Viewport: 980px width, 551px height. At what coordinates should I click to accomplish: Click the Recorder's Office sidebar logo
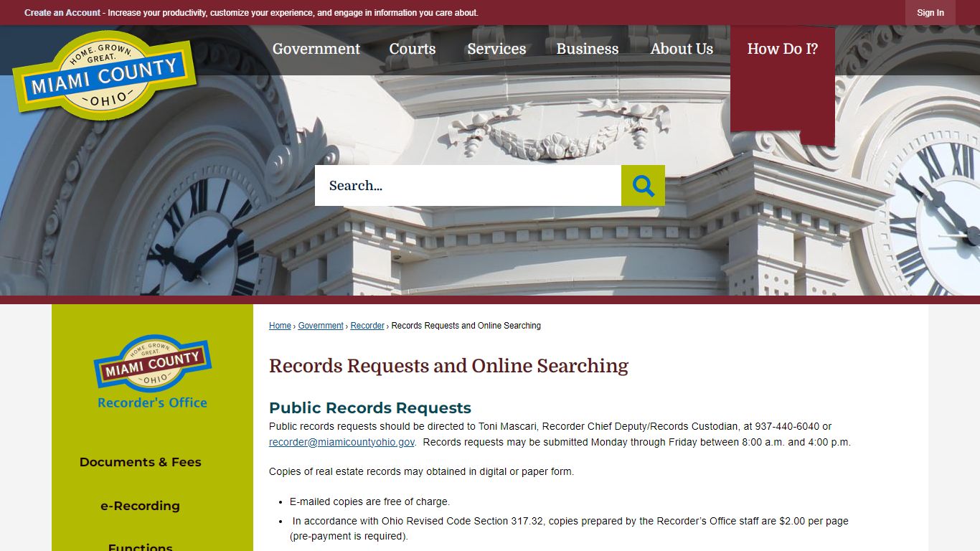pos(152,372)
